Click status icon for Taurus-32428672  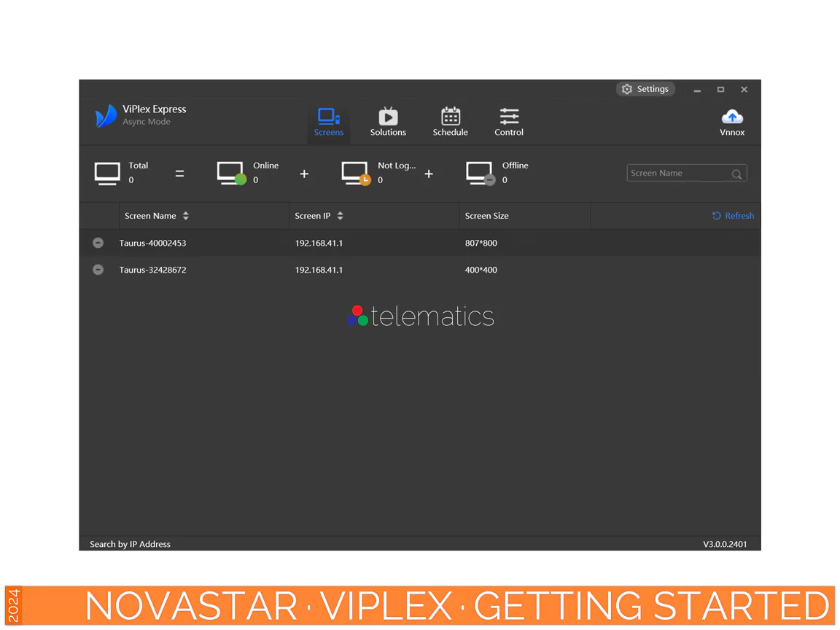[98, 270]
